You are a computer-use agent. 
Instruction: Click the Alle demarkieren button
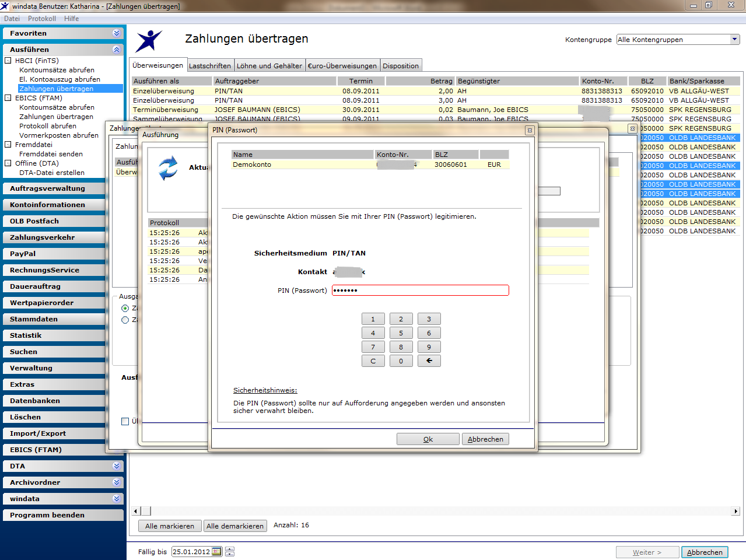coord(236,526)
